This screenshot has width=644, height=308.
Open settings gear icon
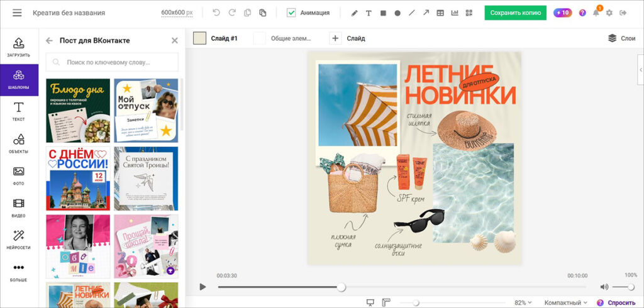point(609,13)
